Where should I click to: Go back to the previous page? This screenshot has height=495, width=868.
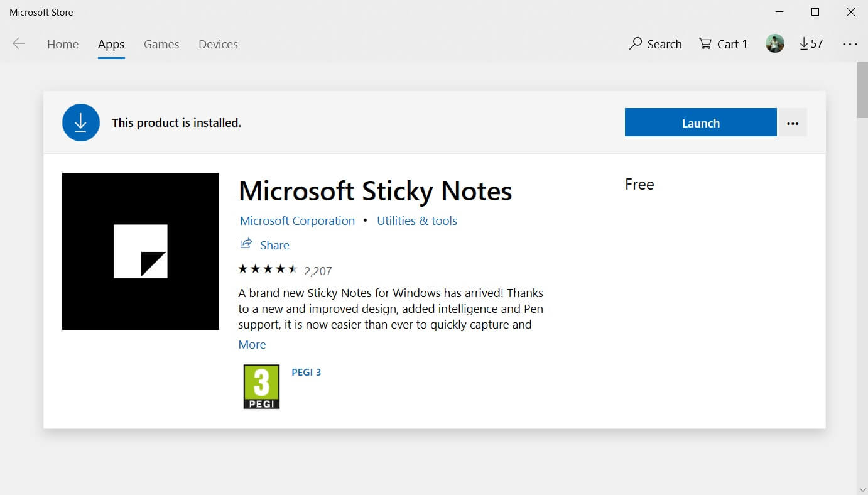point(19,43)
